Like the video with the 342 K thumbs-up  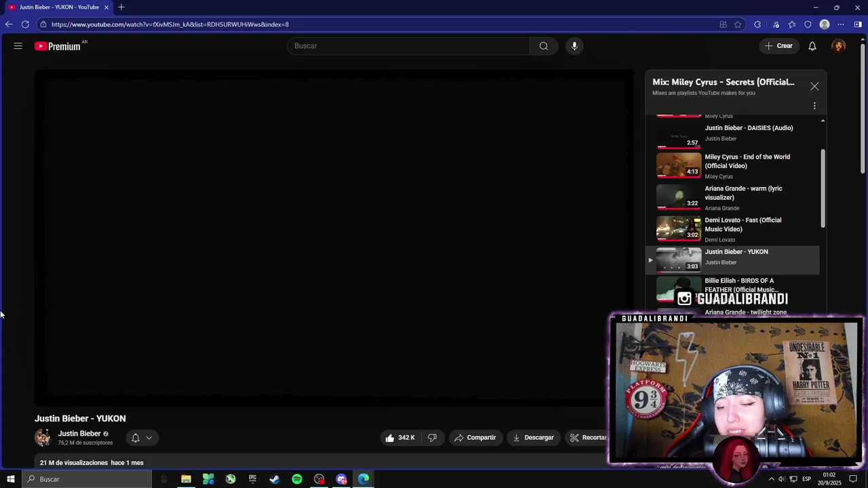coord(399,438)
